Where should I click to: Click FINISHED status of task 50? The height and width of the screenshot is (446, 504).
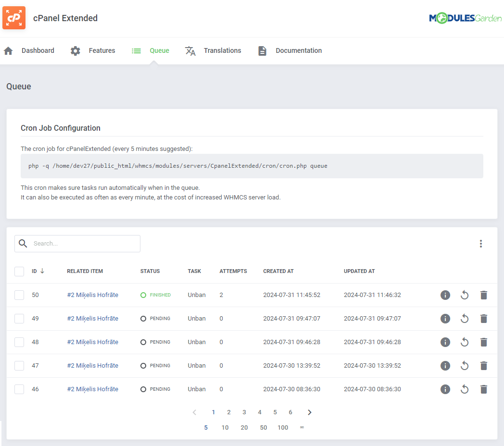(156, 295)
